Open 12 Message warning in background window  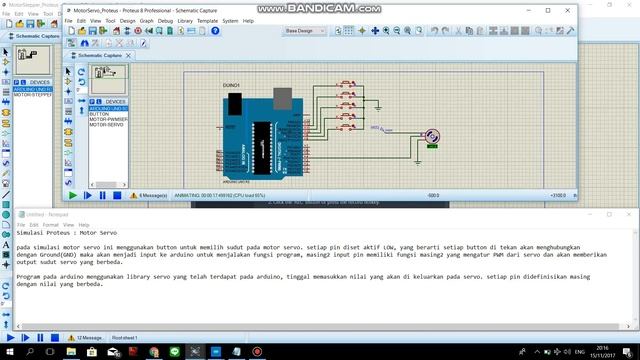[x=85, y=338]
